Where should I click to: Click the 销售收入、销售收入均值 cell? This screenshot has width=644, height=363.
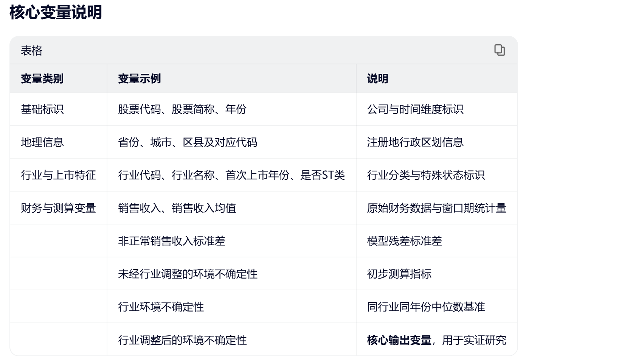pos(177,208)
